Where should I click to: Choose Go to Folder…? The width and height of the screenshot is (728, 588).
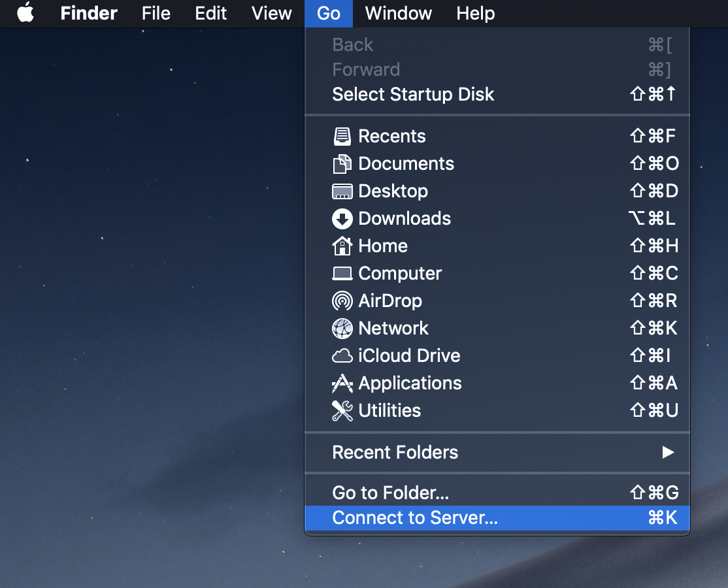click(497, 493)
